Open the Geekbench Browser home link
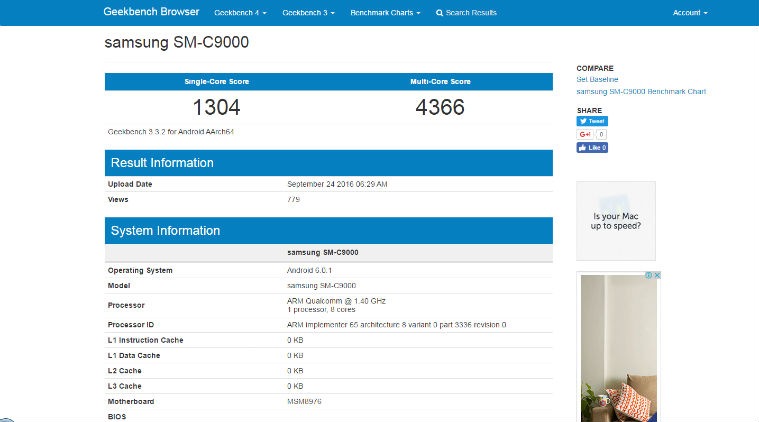759x422 pixels. [151, 12]
